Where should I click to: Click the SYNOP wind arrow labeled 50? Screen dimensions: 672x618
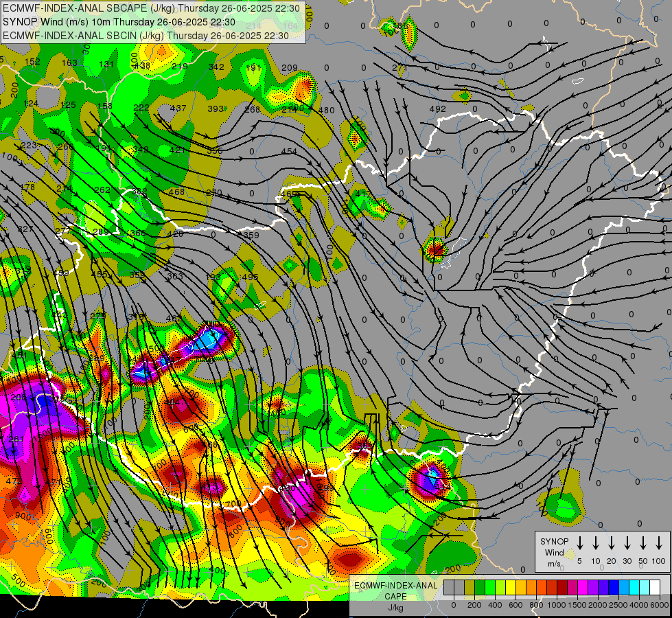coord(643,543)
